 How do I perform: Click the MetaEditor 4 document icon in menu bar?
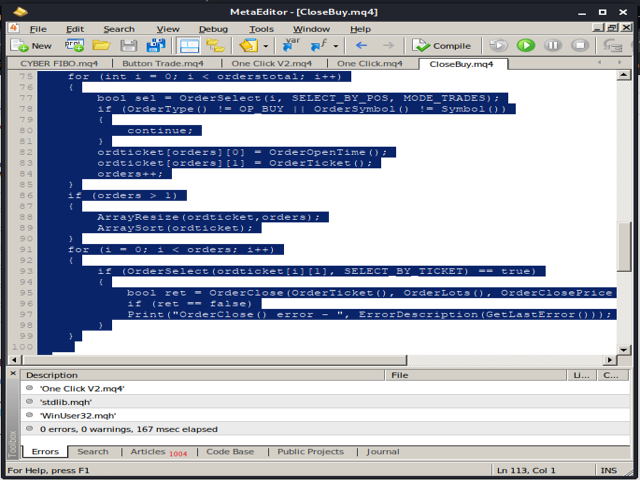point(14,28)
